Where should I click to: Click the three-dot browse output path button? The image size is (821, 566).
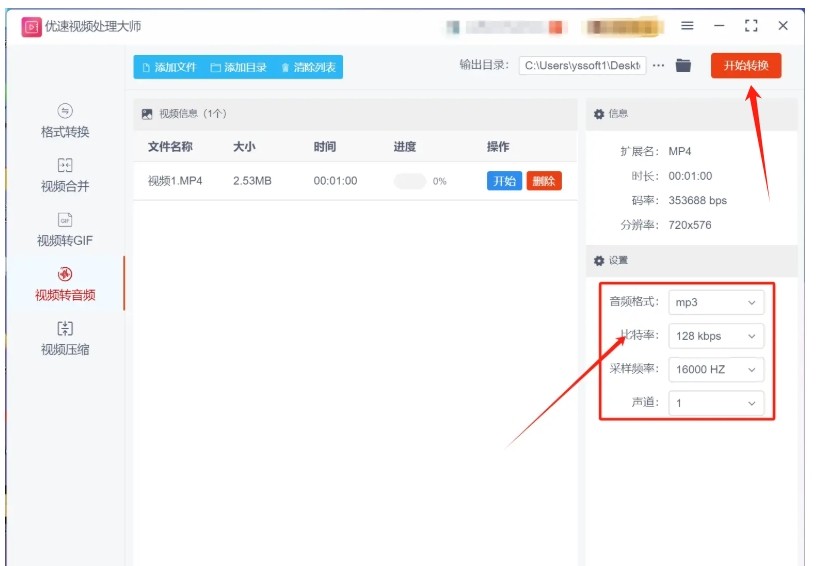[x=658, y=66]
